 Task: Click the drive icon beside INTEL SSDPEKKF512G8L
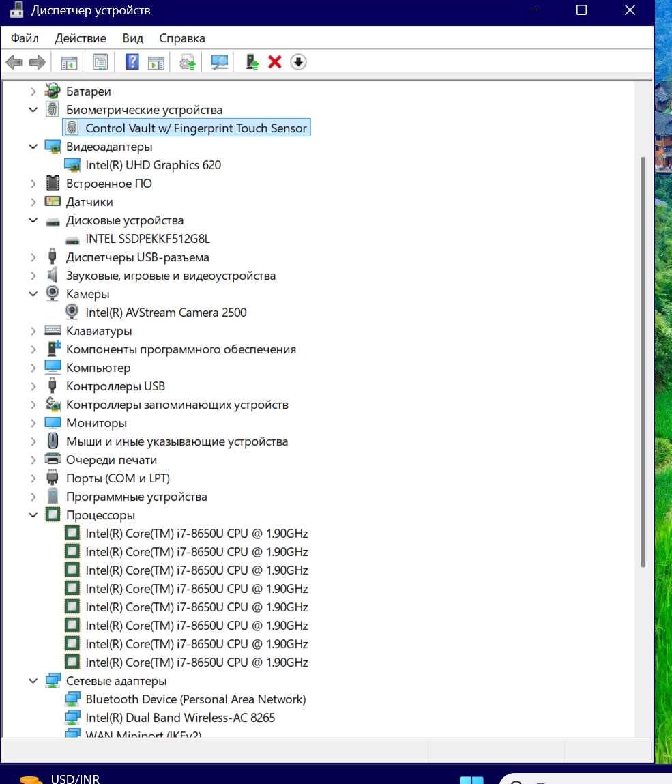tap(72, 240)
